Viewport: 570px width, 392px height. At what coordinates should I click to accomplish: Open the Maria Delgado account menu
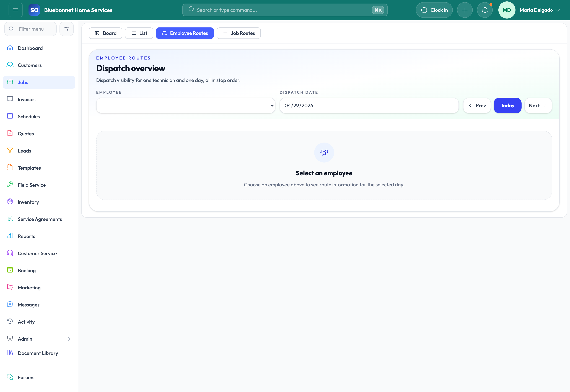(540, 10)
